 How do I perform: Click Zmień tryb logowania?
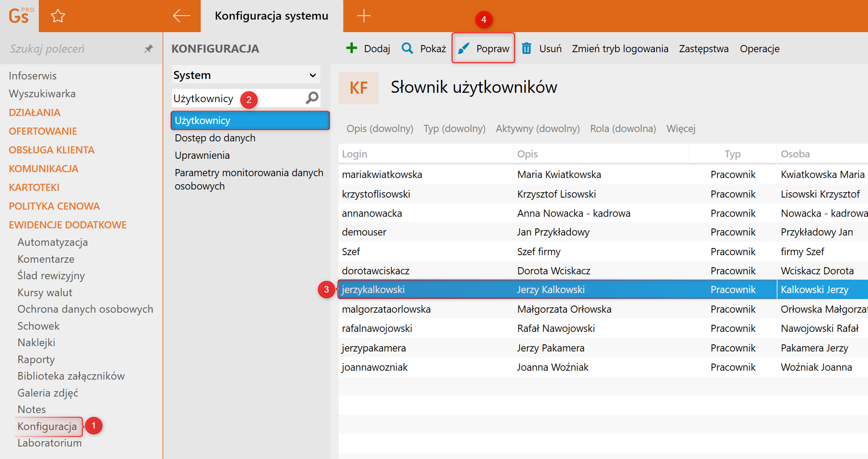pos(620,49)
